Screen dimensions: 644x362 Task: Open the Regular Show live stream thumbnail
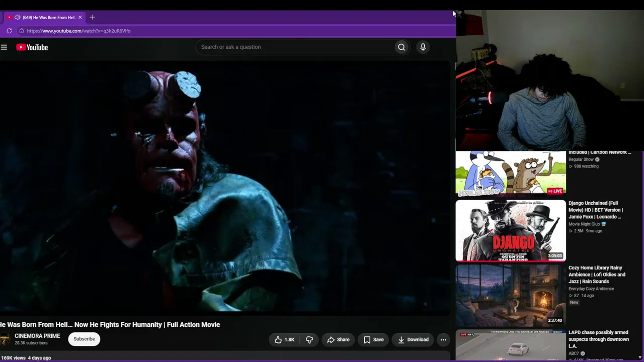click(511, 173)
